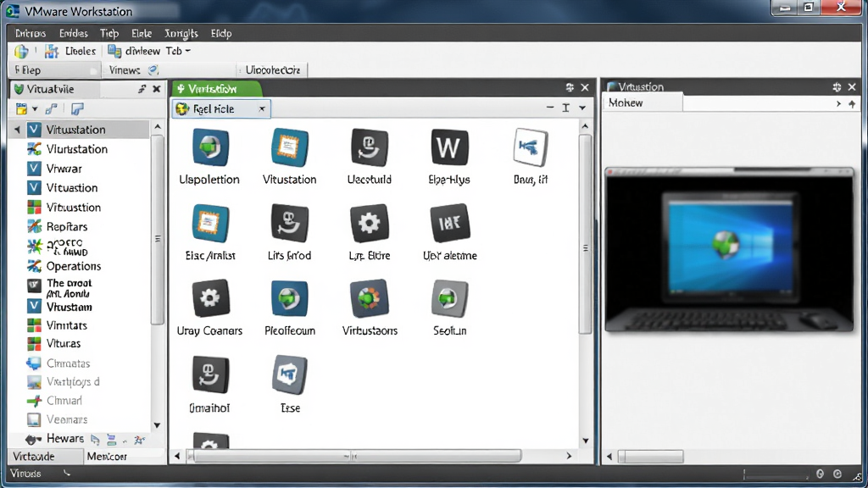Select Vimitats in the sidebar tree
Image resolution: width=868 pixels, height=488 pixels.
(x=67, y=325)
